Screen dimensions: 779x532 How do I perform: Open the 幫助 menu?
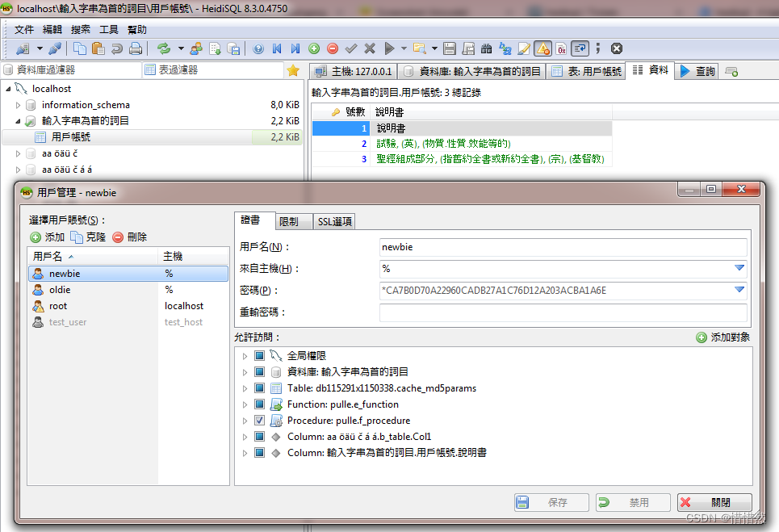(x=137, y=30)
